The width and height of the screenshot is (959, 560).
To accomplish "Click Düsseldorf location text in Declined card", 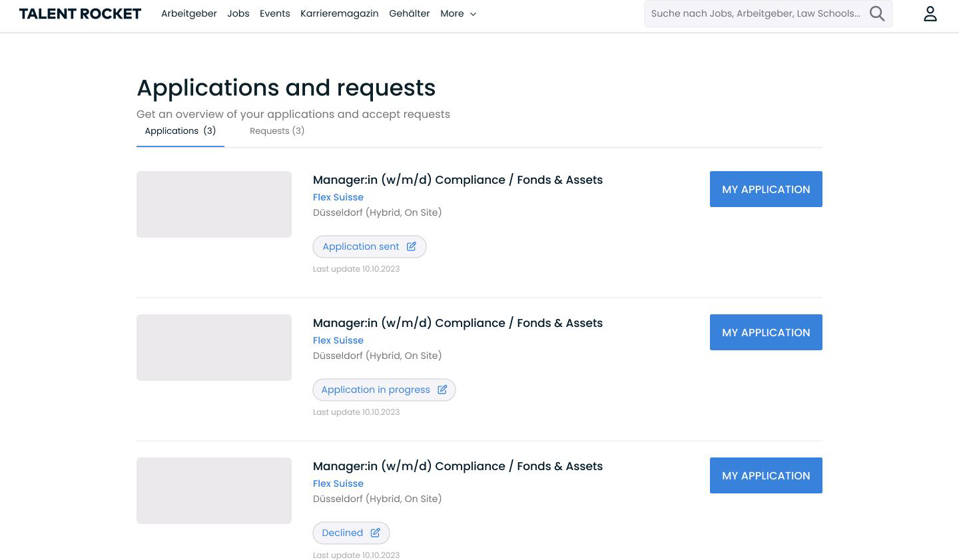I will click(378, 499).
